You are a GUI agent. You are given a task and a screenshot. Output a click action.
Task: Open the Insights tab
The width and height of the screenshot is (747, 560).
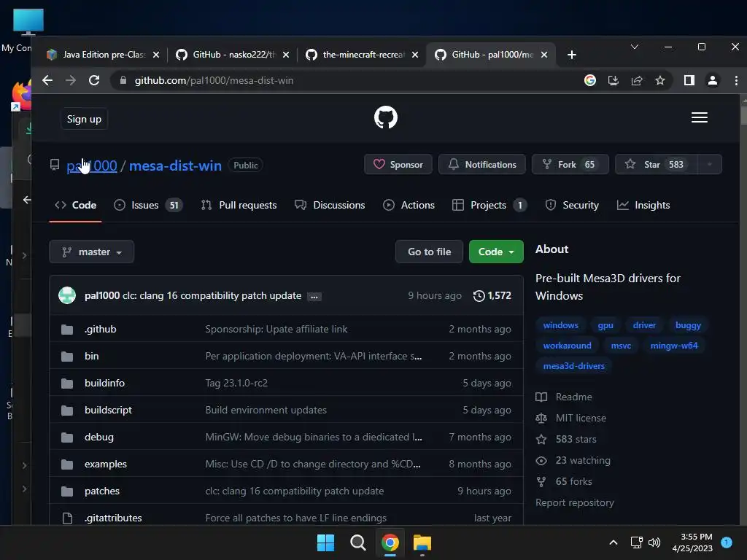click(x=643, y=205)
